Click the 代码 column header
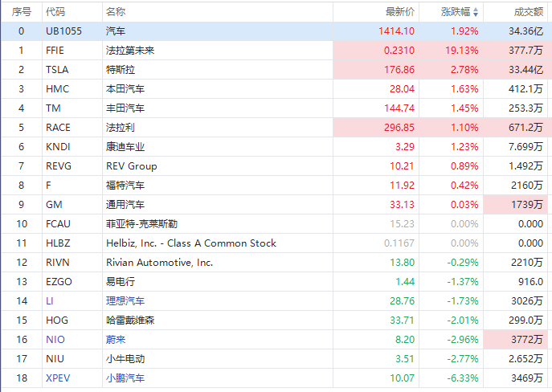This screenshot has width=552, height=392. point(55,12)
